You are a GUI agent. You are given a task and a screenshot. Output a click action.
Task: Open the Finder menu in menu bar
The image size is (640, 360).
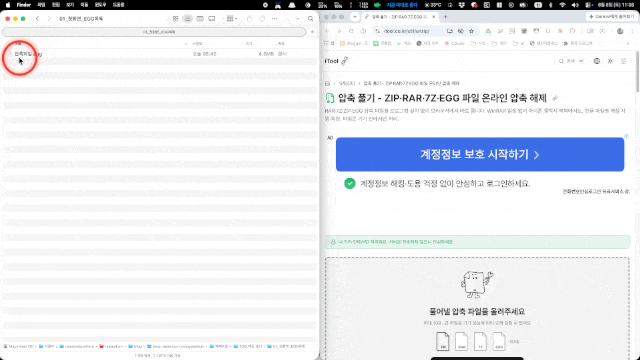(x=24, y=5)
